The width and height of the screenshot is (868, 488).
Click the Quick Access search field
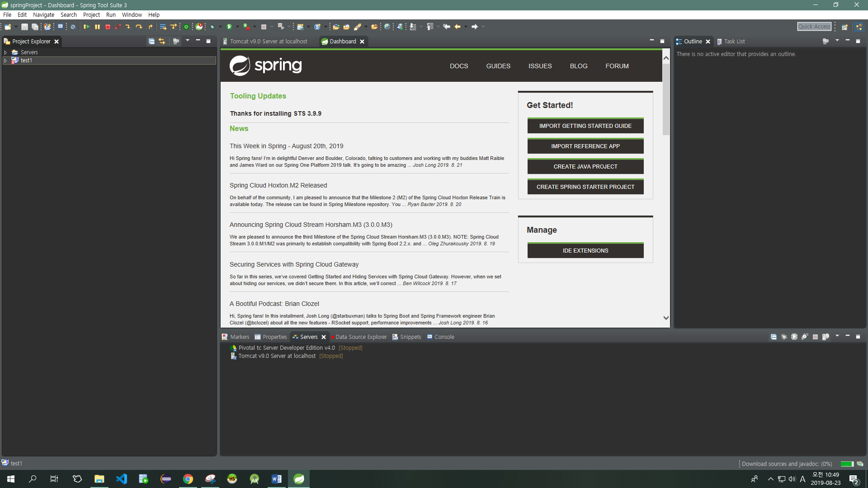(x=814, y=27)
